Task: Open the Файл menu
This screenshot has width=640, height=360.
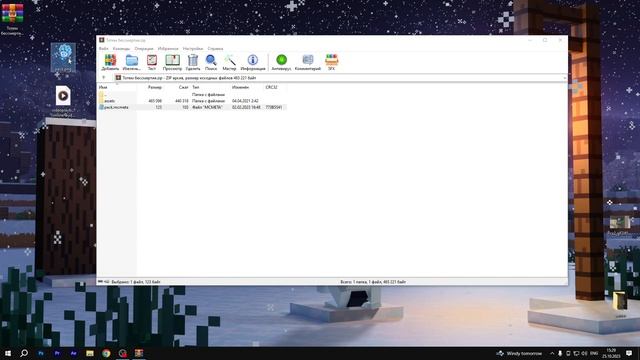Action: tap(104, 49)
